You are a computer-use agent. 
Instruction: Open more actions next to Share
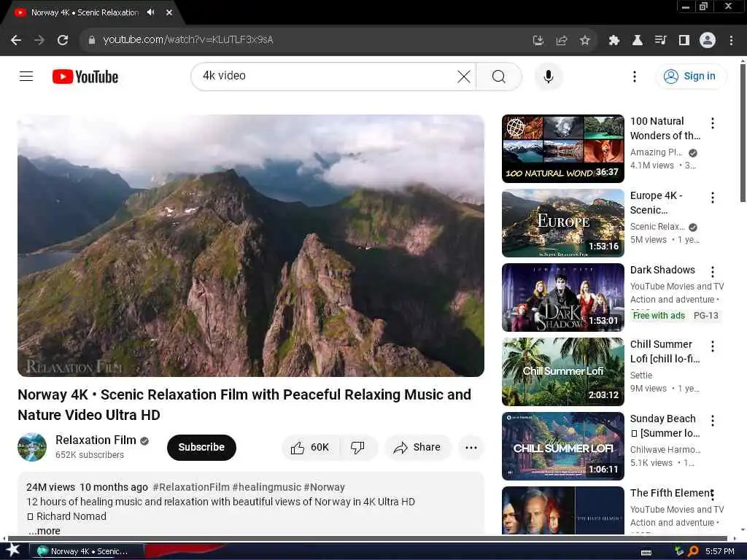(x=471, y=447)
